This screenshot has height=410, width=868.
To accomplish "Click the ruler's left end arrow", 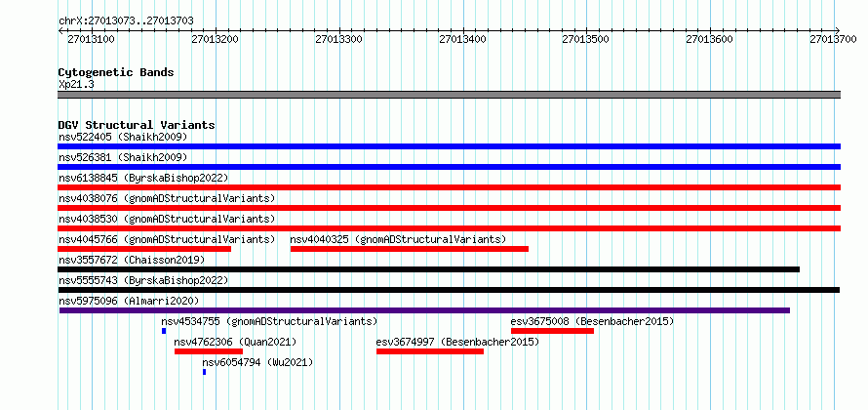I will (x=60, y=30).
